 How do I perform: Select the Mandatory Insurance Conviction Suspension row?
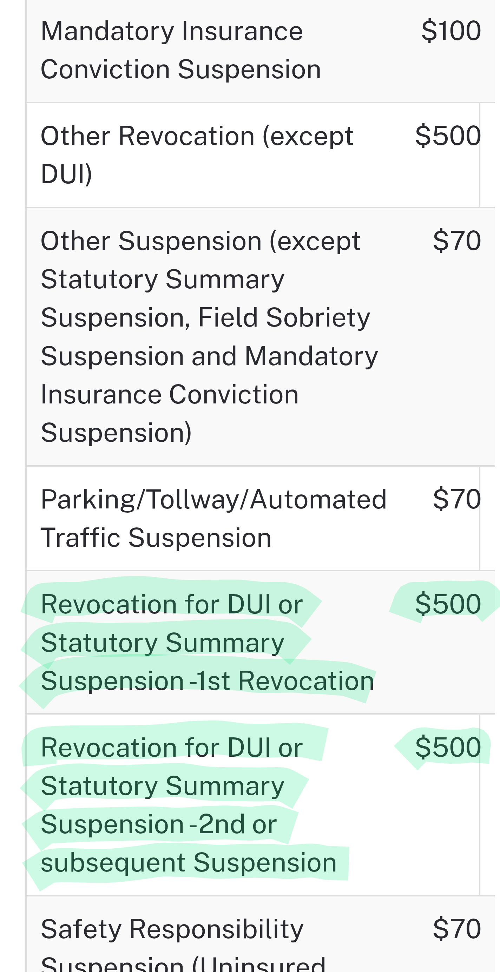point(261,51)
